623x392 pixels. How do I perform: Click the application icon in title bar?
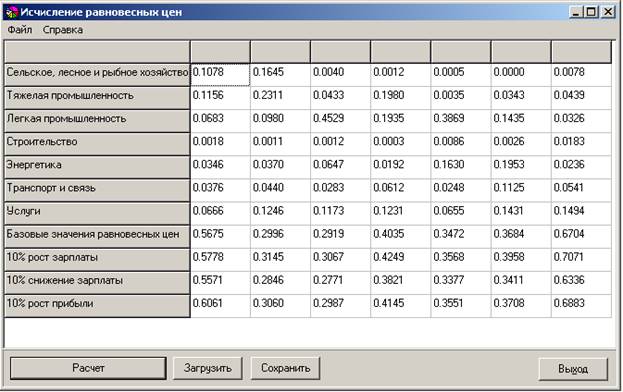coord(12,12)
